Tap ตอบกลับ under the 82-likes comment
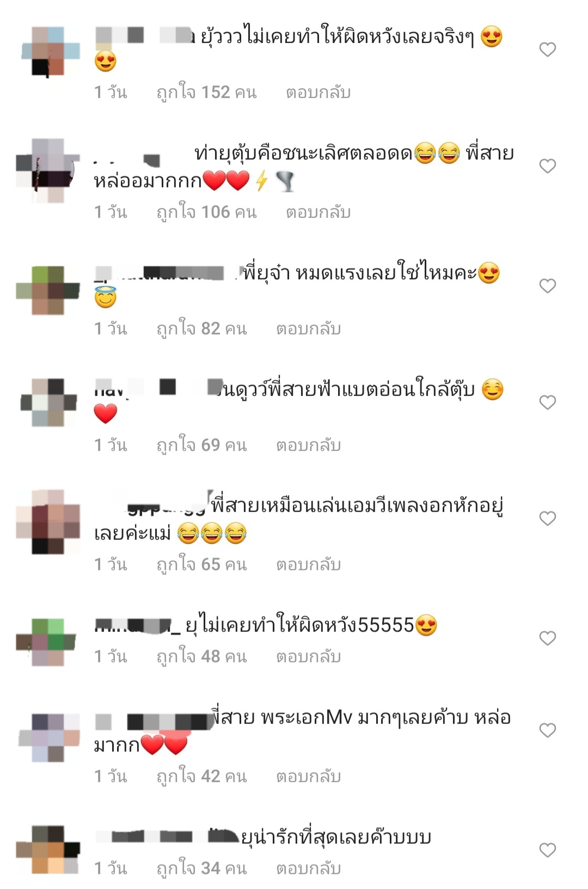Screen dimensions: 588x889 click(308, 328)
